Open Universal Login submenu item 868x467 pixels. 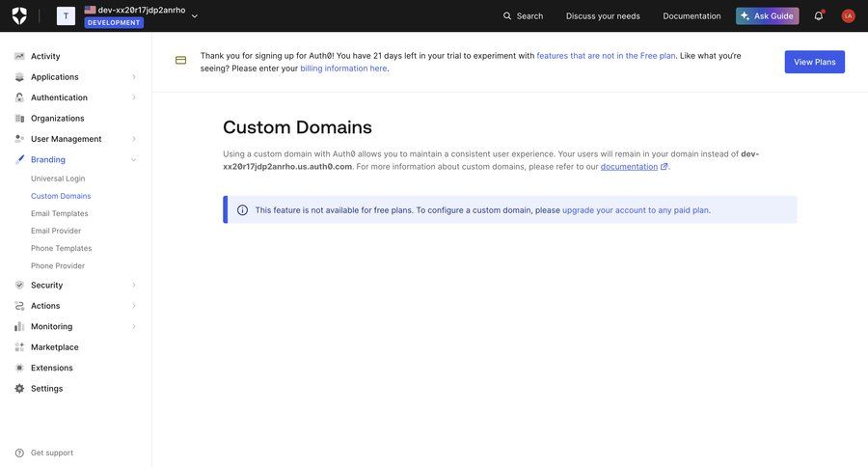[58, 179]
